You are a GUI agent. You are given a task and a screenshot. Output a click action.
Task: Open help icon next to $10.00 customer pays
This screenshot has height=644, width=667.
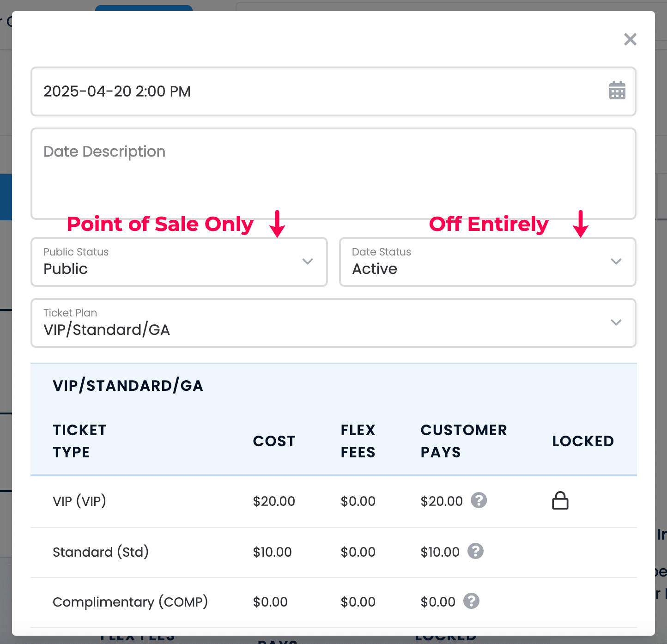point(475,551)
